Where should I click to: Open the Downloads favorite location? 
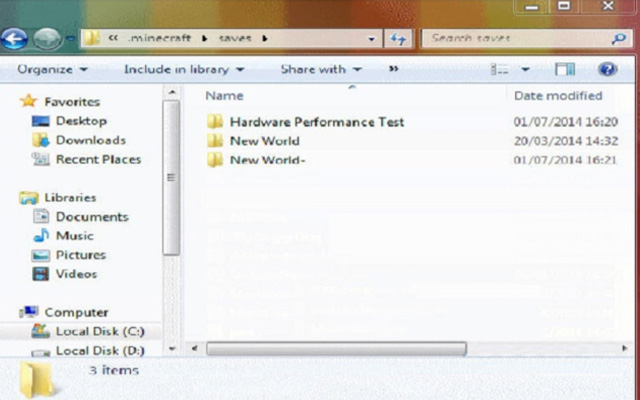coord(90,140)
